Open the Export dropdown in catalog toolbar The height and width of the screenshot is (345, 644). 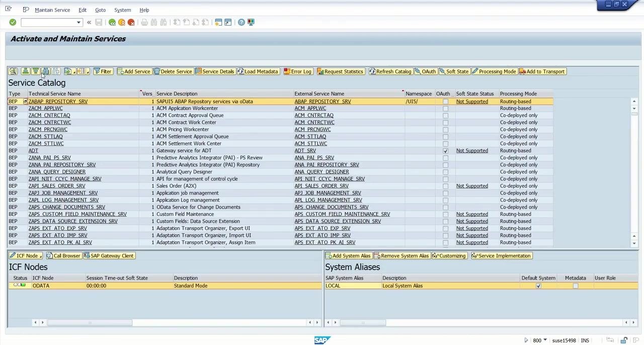(69, 71)
